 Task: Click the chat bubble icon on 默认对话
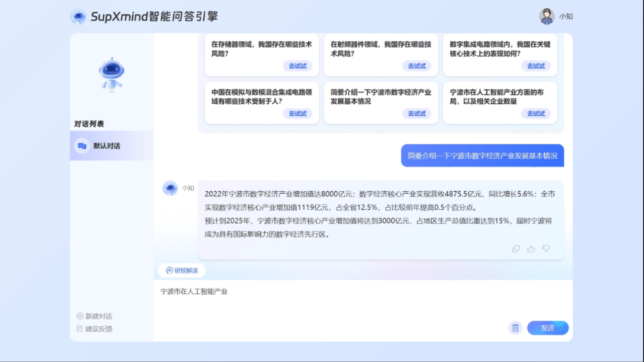pos(82,146)
